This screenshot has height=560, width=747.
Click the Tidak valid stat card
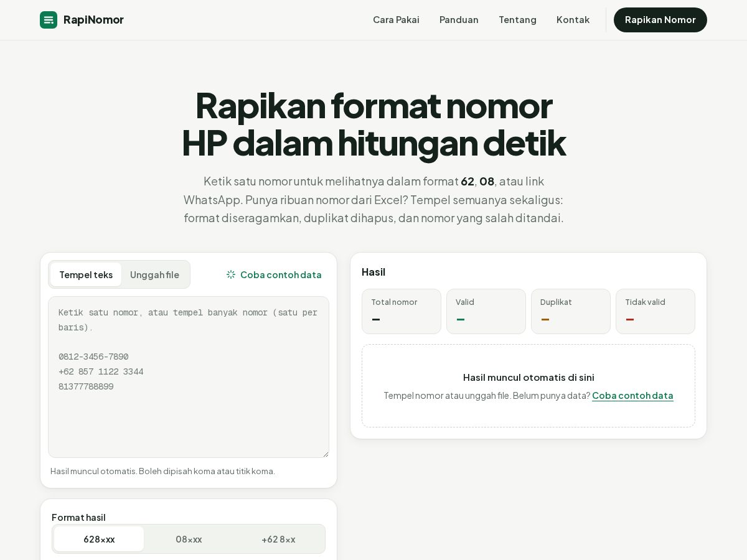pyautogui.click(x=655, y=311)
